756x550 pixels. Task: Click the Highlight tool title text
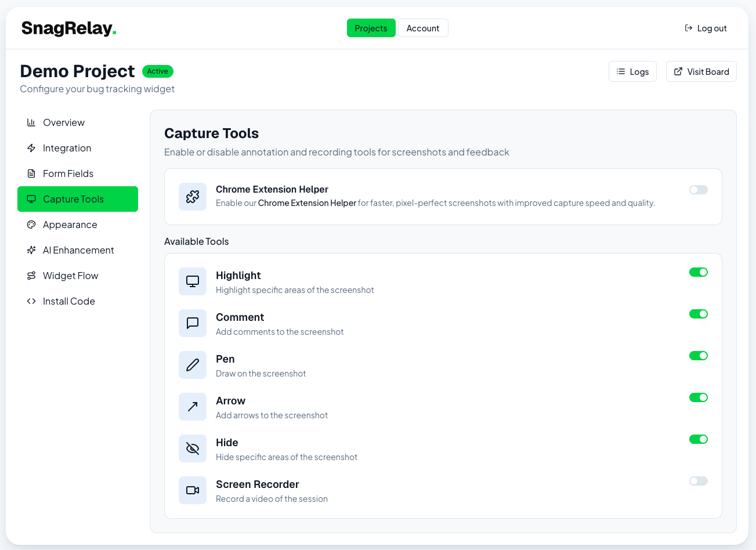(238, 276)
